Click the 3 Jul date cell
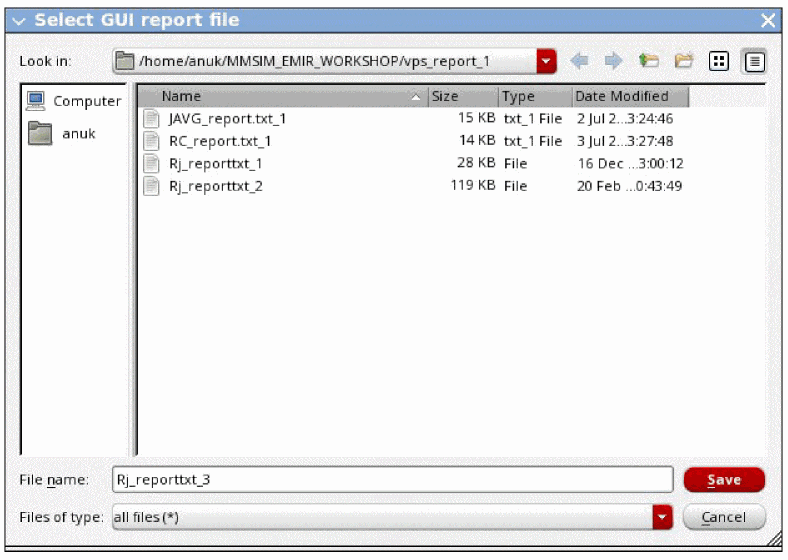Screen dimensions: 788x560 tap(625, 141)
